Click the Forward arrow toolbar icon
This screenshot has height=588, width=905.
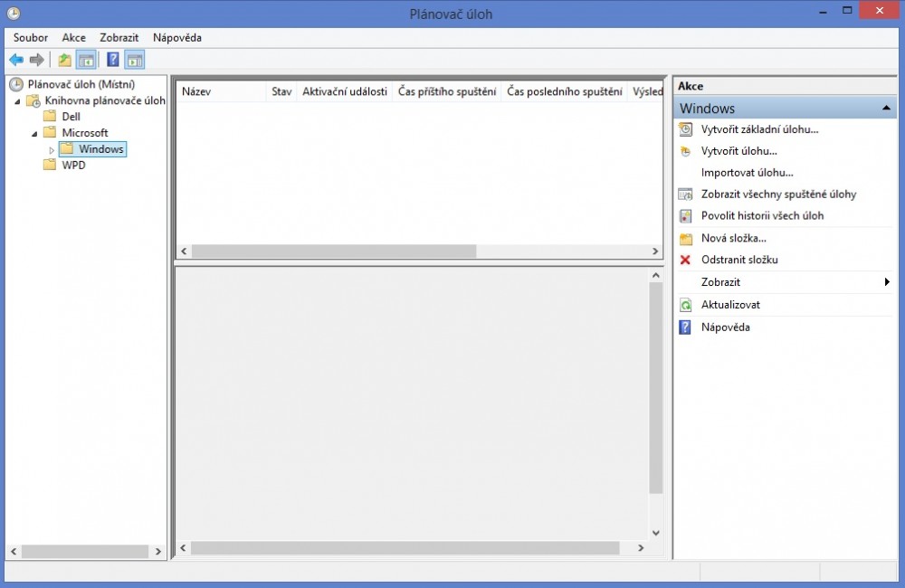(37, 61)
